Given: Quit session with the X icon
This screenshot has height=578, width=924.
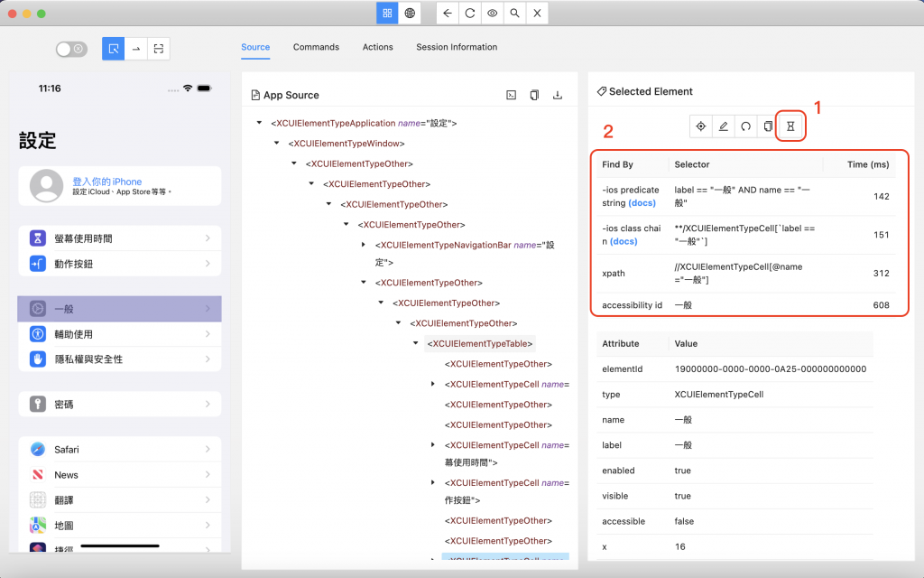Looking at the screenshot, I should [x=537, y=13].
